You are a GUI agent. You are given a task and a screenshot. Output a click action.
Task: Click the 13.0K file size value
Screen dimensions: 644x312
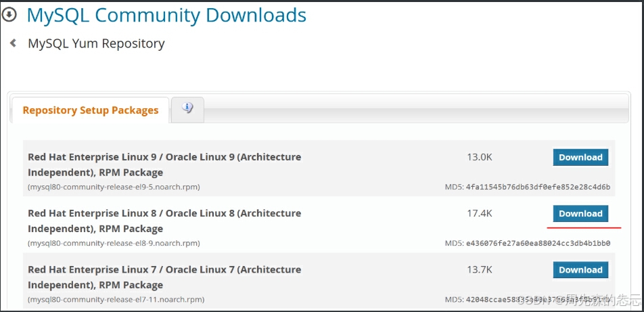click(480, 157)
